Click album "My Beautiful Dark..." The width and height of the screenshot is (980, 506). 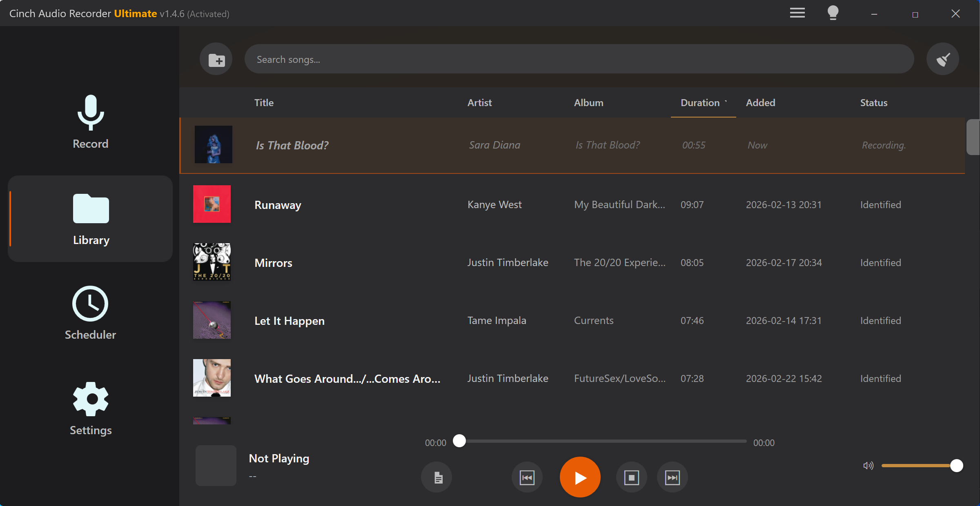coord(619,204)
